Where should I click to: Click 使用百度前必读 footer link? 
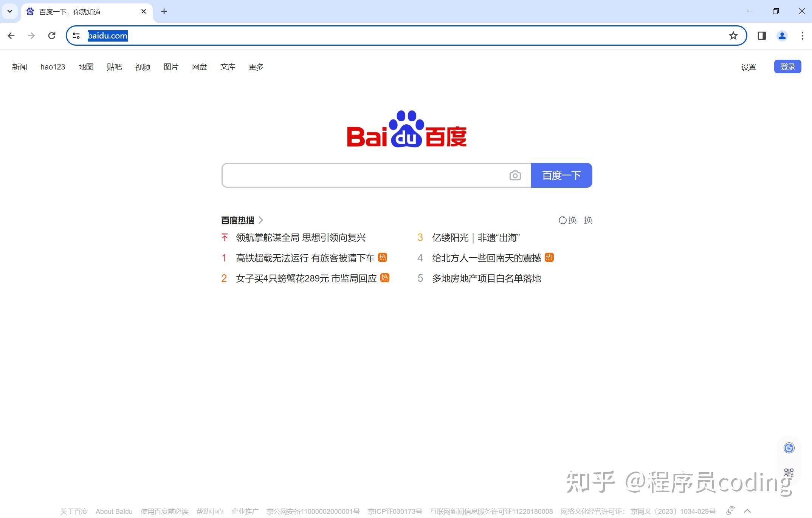[164, 511]
